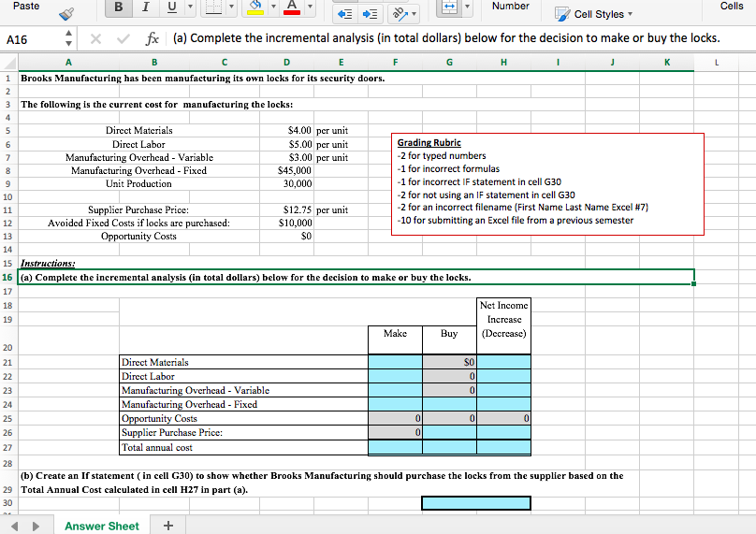Click the fx insert function icon
756x534 pixels.
click(152, 38)
